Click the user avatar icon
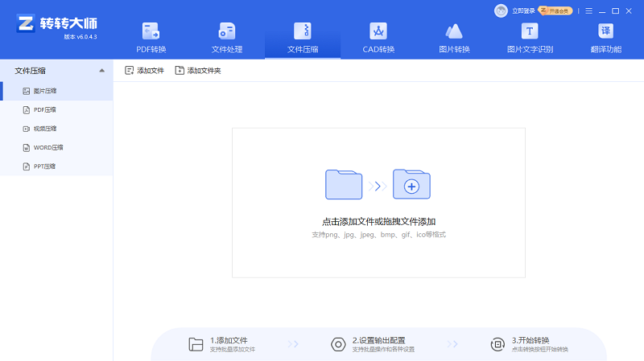644x361 pixels. pyautogui.click(x=501, y=10)
